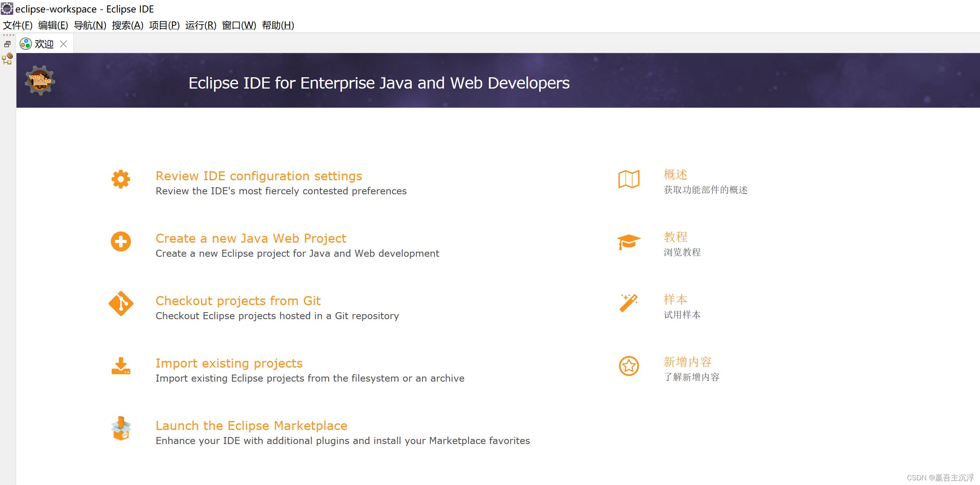Click the orange plus icon for new Java Web Project
Viewport: 980px width, 485px height.
tap(120, 242)
